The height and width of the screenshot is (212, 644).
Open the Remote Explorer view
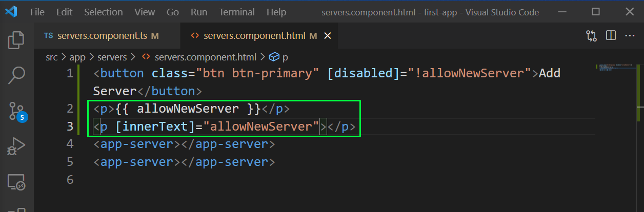(x=16, y=182)
